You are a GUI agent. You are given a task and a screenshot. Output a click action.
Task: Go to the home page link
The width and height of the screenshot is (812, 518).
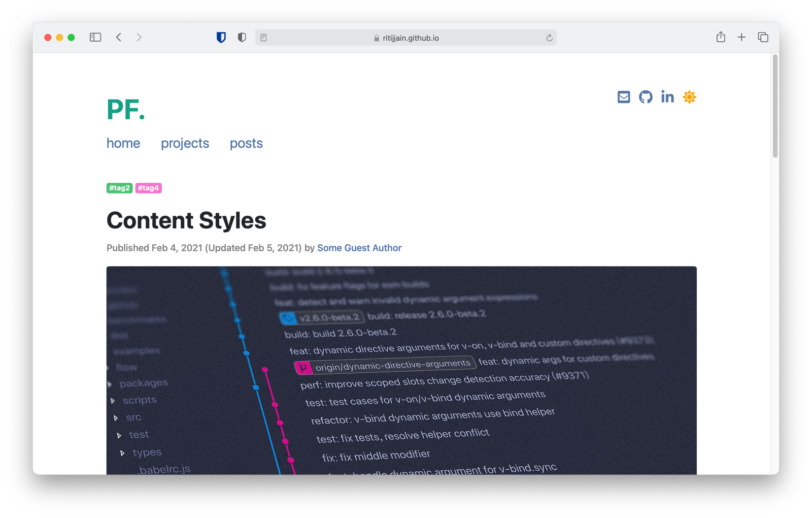(123, 143)
